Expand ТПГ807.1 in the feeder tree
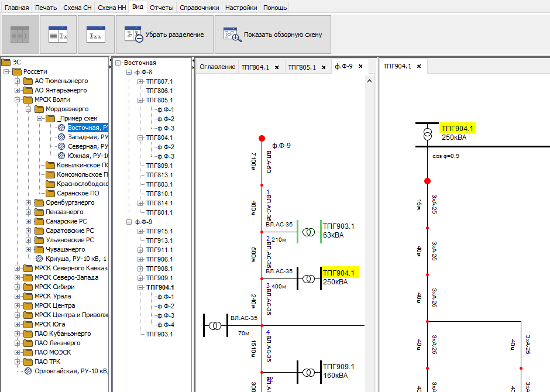This screenshot has height=392, width=550. pos(140,82)
